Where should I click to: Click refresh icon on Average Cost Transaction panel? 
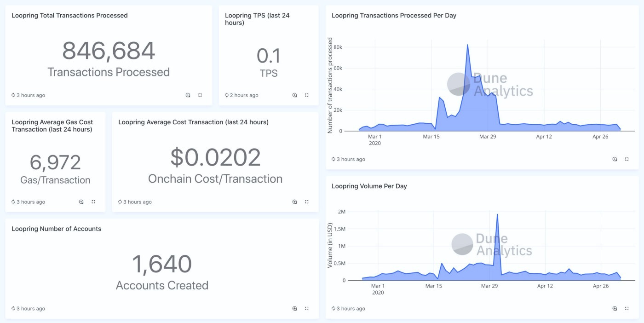pyautogui.click(x=120, y=202)
